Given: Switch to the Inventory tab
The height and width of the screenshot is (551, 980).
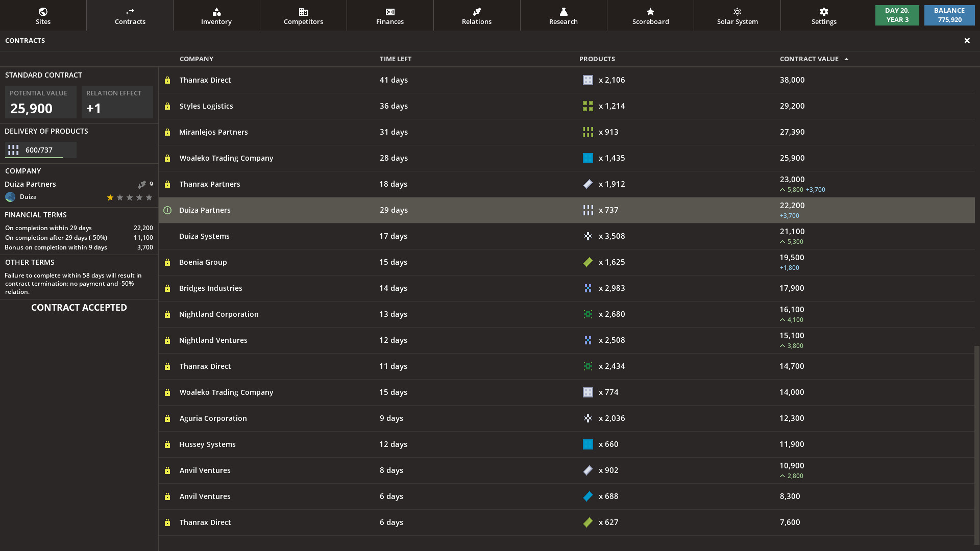Looking at the screenshot, I should pos(216,11).
